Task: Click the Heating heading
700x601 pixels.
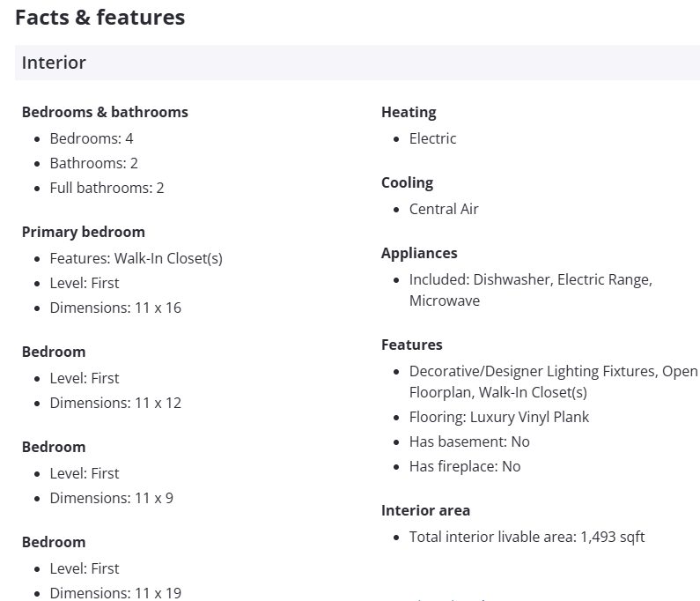Action: tap(409, 112)
